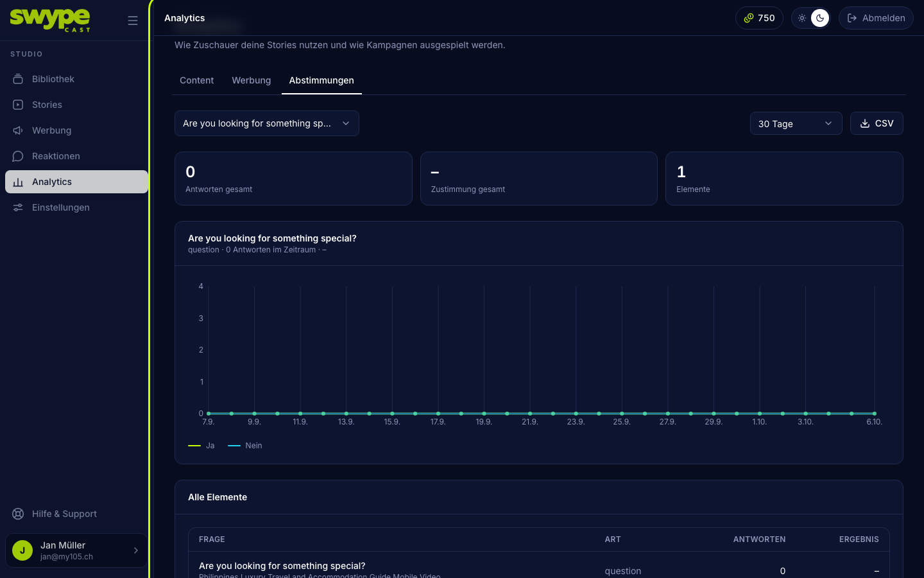Click the 750 credits badge
Viewport: 924px width, 578px height.
click(x=759, y=18)
